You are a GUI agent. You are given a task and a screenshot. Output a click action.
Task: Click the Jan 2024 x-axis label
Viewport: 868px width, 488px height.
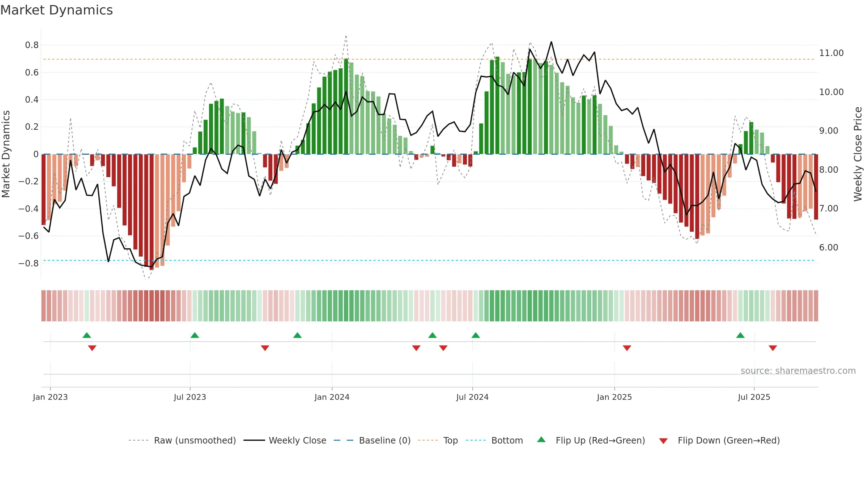[x=332, y=397]
